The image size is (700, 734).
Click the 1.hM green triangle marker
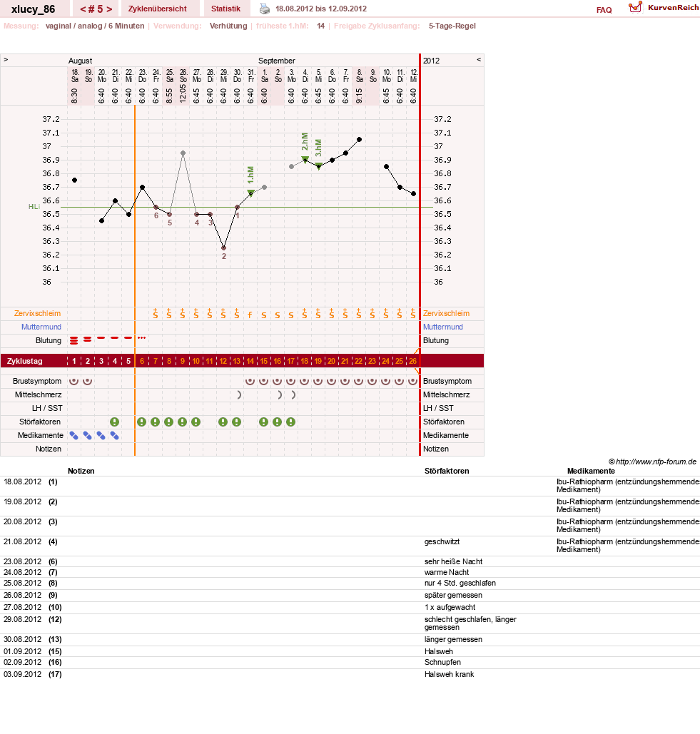pos(251,193)
